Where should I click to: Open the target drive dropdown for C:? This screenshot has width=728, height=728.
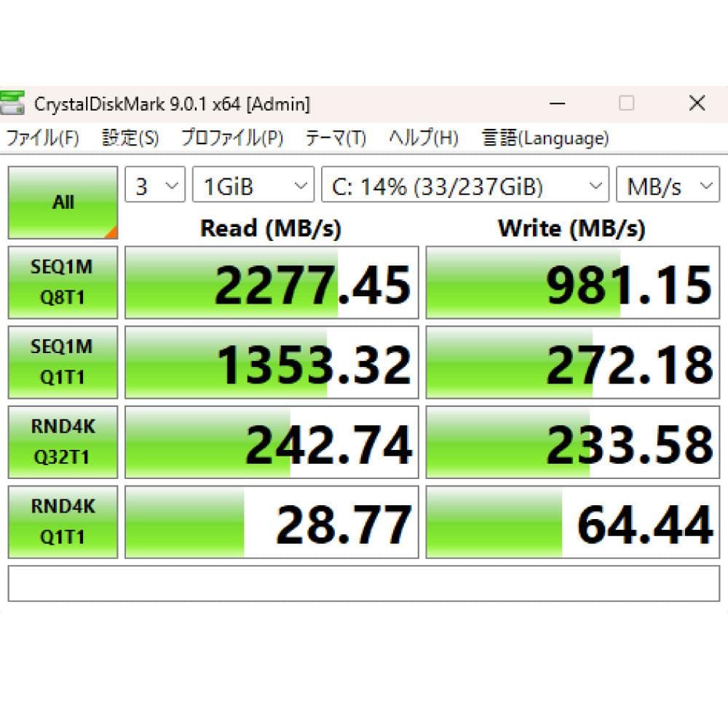(464, 185)
